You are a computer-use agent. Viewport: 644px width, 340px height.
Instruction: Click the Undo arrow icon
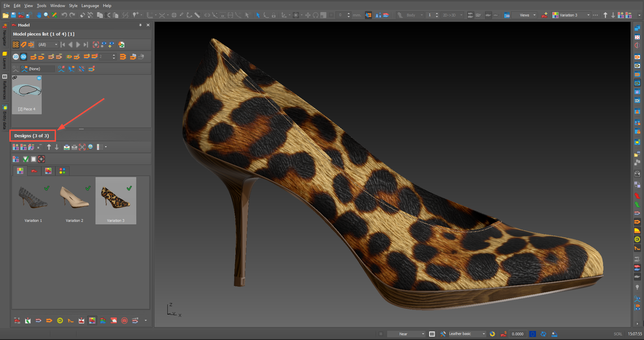64,15
